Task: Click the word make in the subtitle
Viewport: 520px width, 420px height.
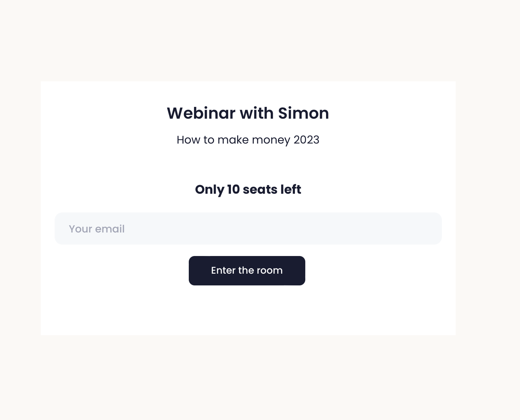Action: pyautogui.click(x=233, y=140)
